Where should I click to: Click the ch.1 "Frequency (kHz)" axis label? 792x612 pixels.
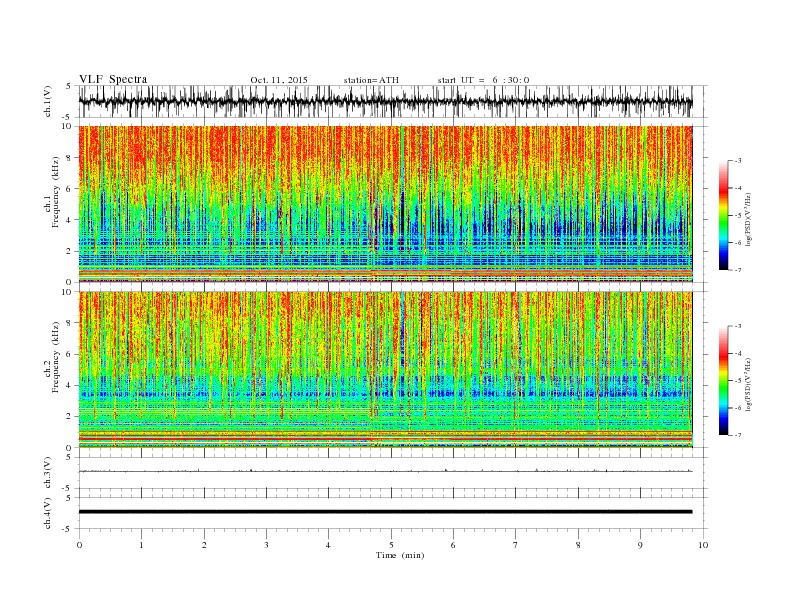tap(55, 192)
